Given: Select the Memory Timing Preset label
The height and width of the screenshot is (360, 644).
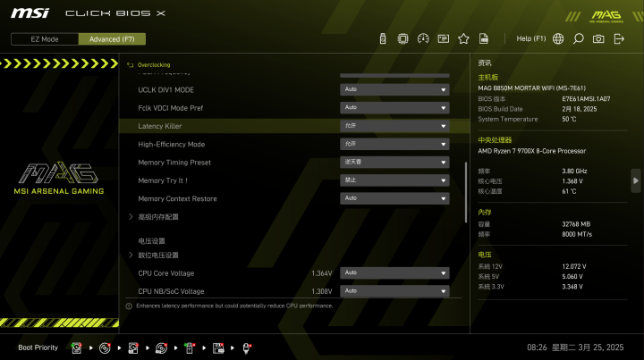Looking at the screenshot, I should point(174,163).
